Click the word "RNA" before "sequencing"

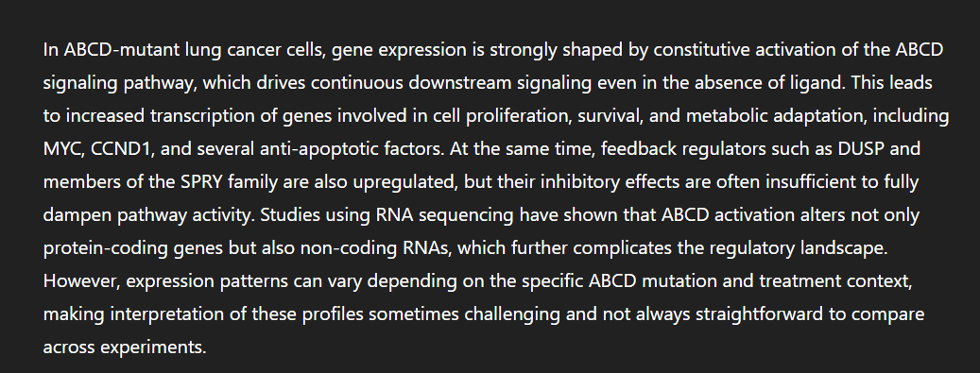point(394,215)
